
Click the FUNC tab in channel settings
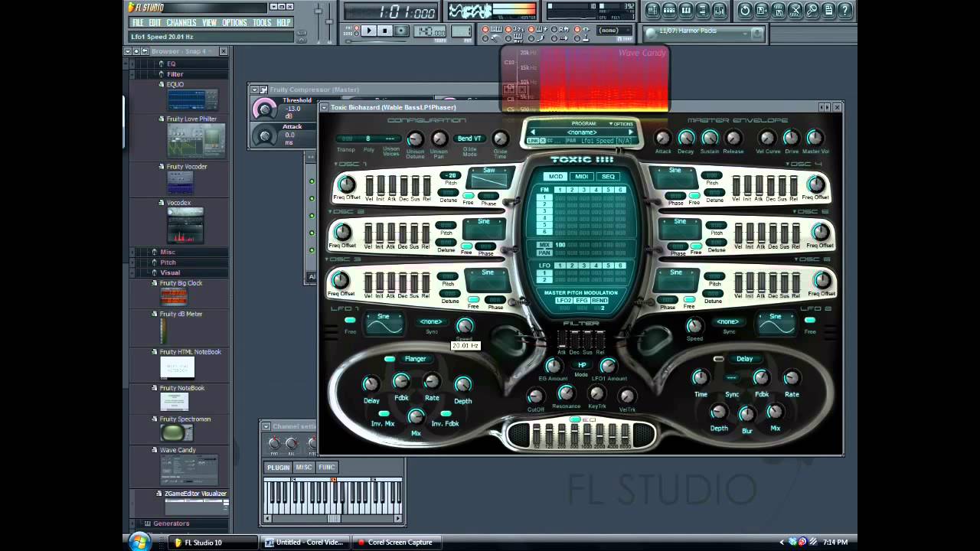point(327,468)
